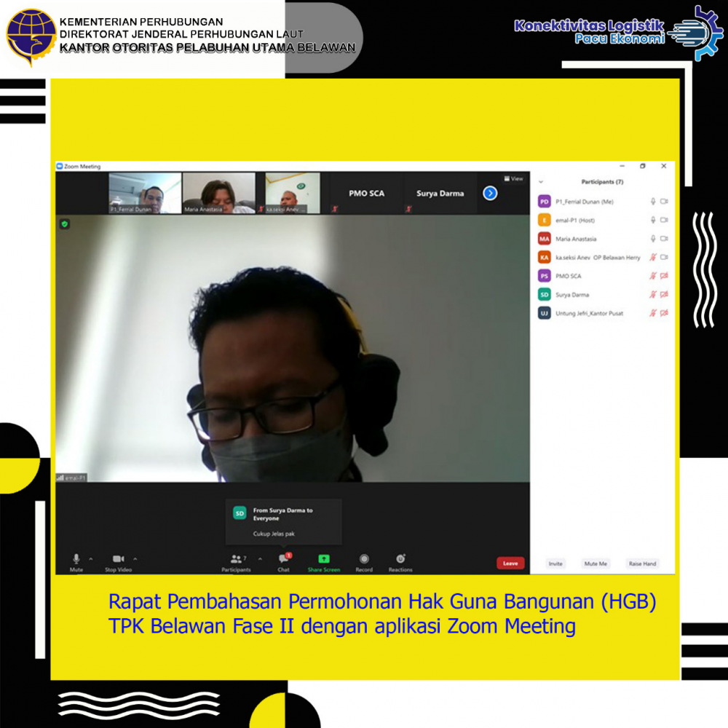Stop Video using the camera button
This screenshot has width=728, height=728.
tap(119, 562)
